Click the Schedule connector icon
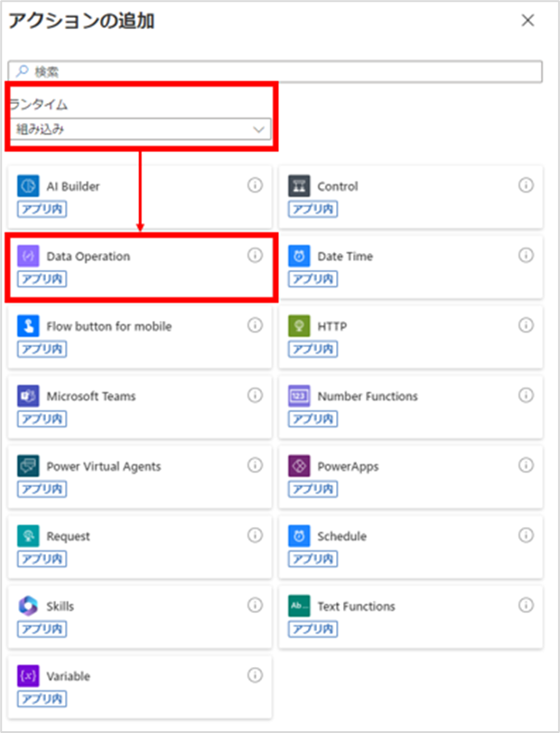 (299, 536)
